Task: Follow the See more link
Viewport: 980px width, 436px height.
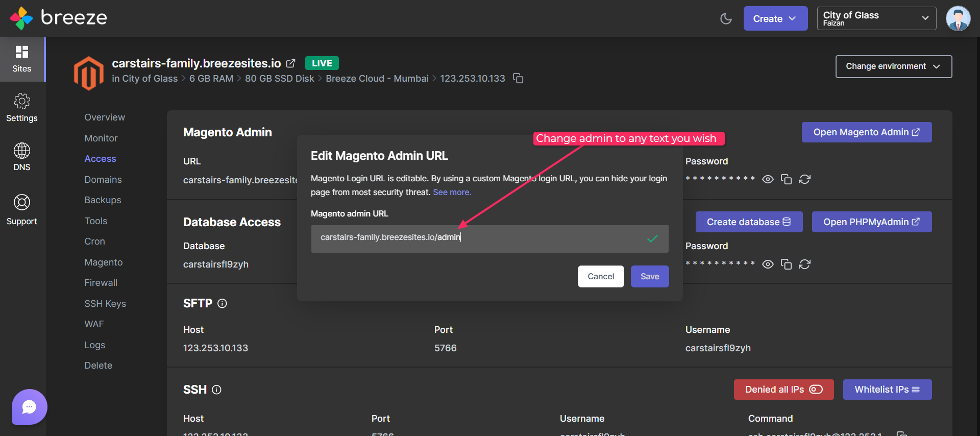Action: coord(452,192)
